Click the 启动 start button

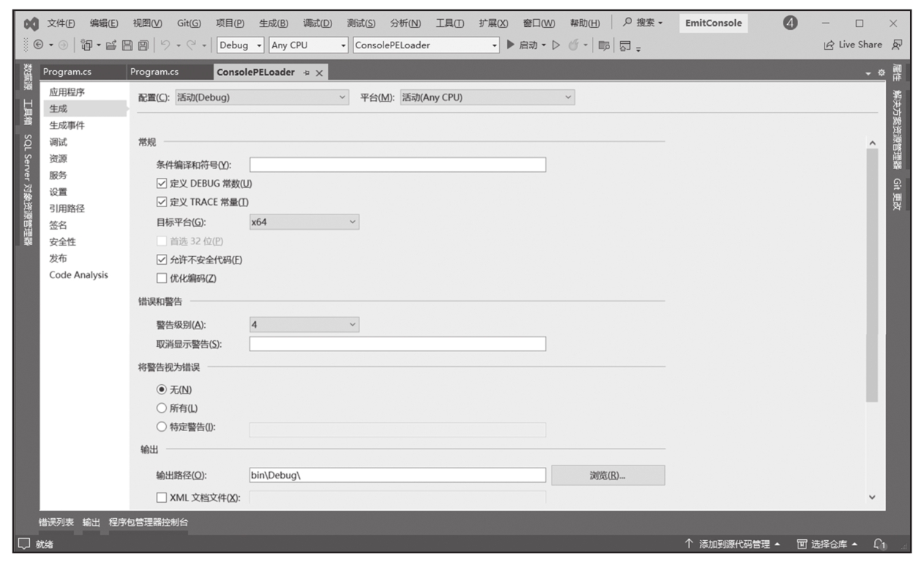(x=522, y=45)
